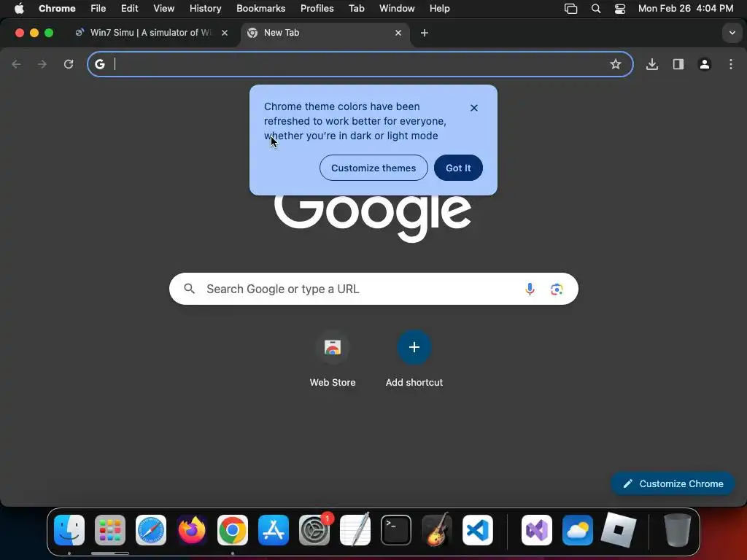Click the Stage Manager icon in the menu bar

(x=570, y=9)
